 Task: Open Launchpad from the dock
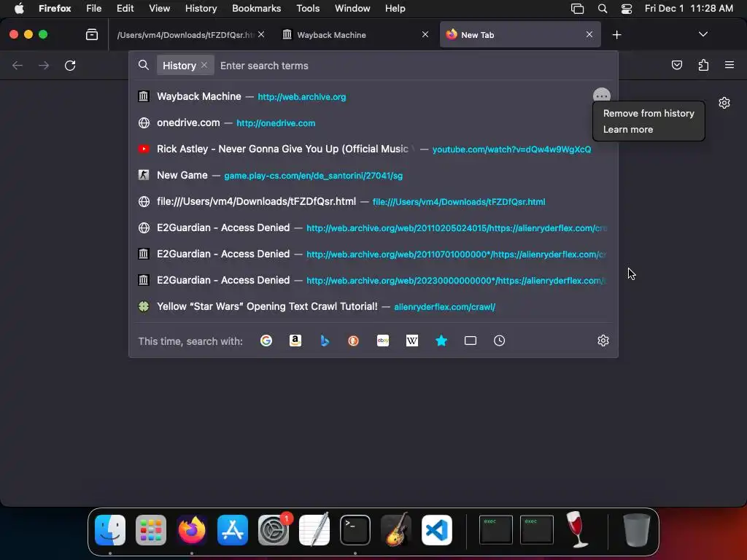[151, 530]
